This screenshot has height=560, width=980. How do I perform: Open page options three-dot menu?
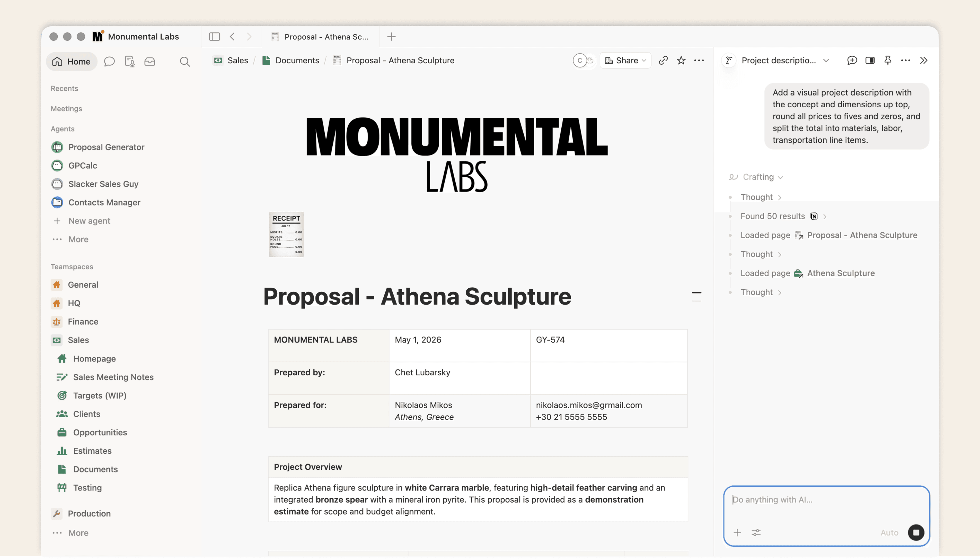[699, 61]
